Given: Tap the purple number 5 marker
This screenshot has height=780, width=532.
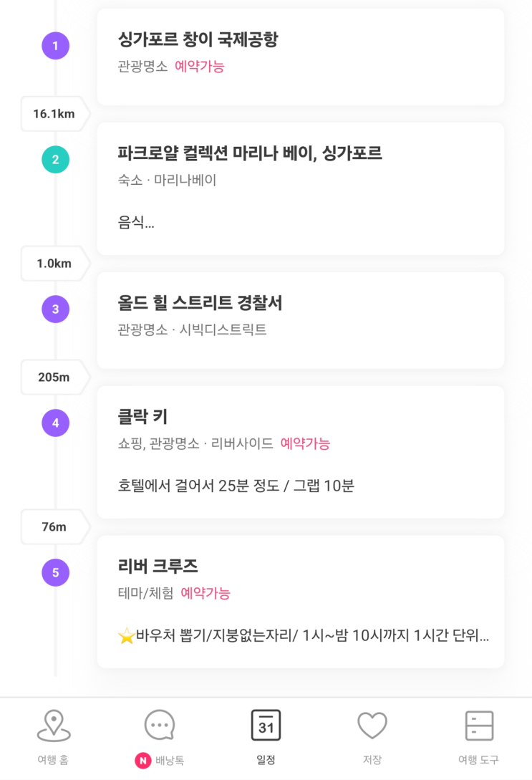Looking at the screenshot, I should click(55, 572).
